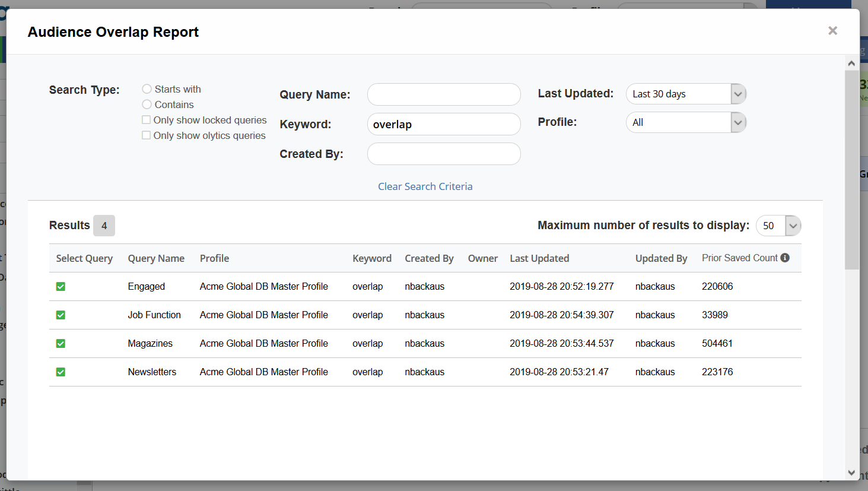Click the Prior Saved Count info icon

coord(785,258)
